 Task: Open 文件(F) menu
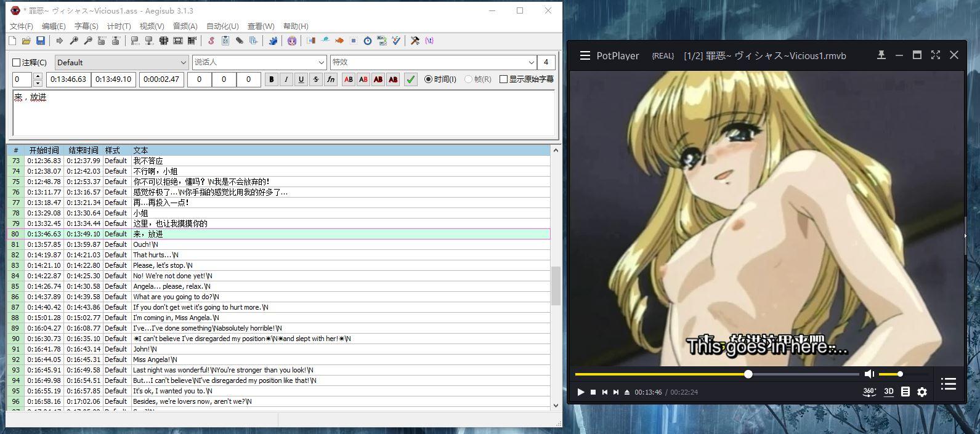coord(22,26)
